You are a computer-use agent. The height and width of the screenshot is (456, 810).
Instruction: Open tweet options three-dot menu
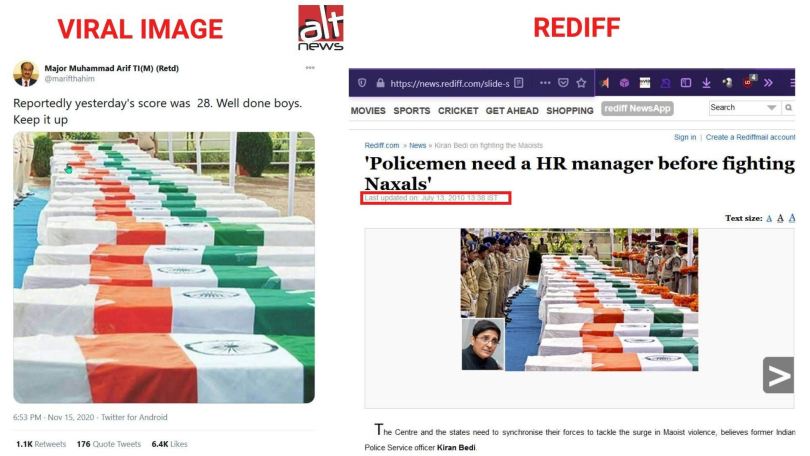pyautogui.click(x=310, y=68)
